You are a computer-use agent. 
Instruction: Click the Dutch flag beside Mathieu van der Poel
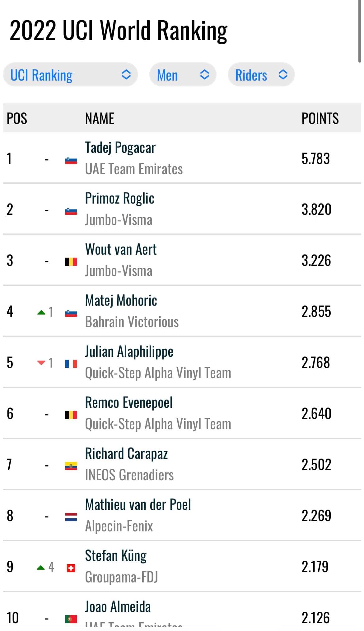click(x=71, y=517)
